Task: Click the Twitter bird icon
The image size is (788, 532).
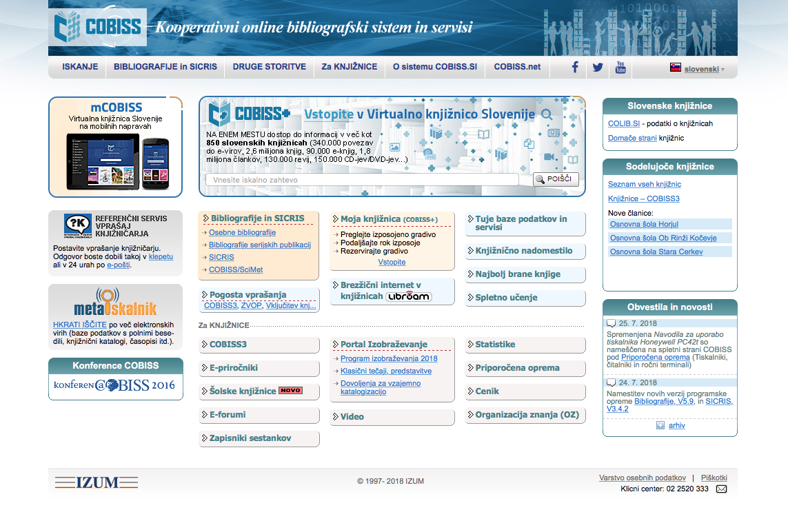Action: pos(597,68)
